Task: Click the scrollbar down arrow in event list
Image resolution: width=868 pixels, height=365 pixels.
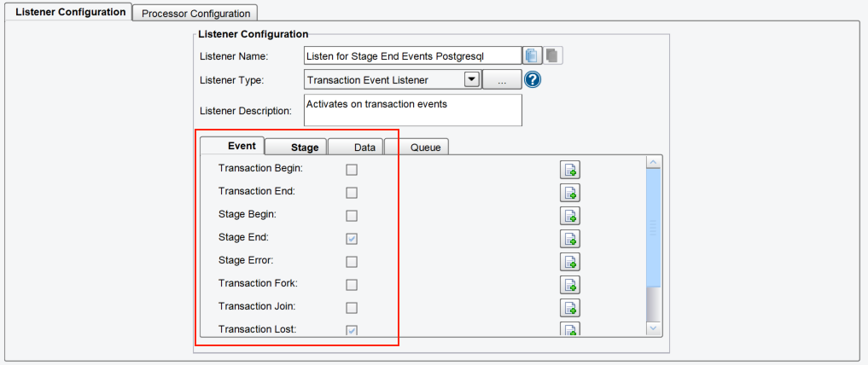Action: [x=654, y=328]
